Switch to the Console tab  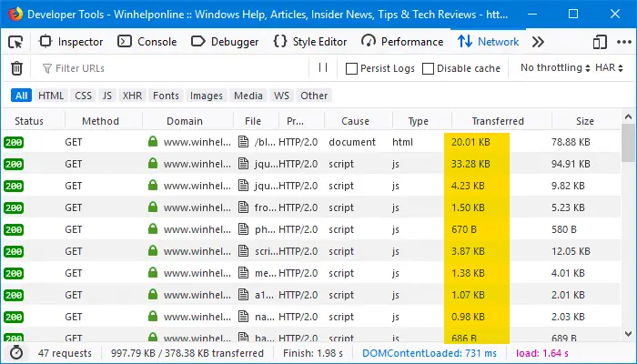(x=147, y=42)
